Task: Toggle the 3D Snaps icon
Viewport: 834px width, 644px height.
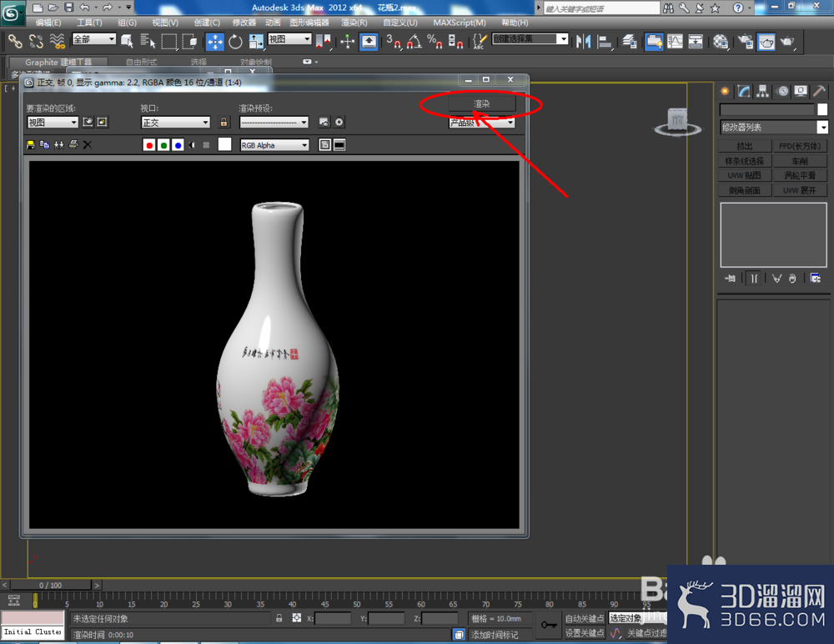Action: click(x=394, y=41)
